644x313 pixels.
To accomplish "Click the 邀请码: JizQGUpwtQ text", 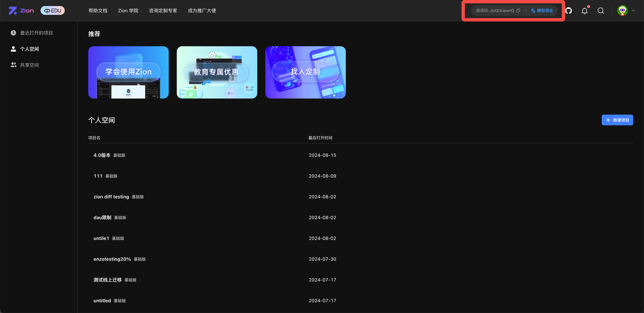I will (495, 11).
